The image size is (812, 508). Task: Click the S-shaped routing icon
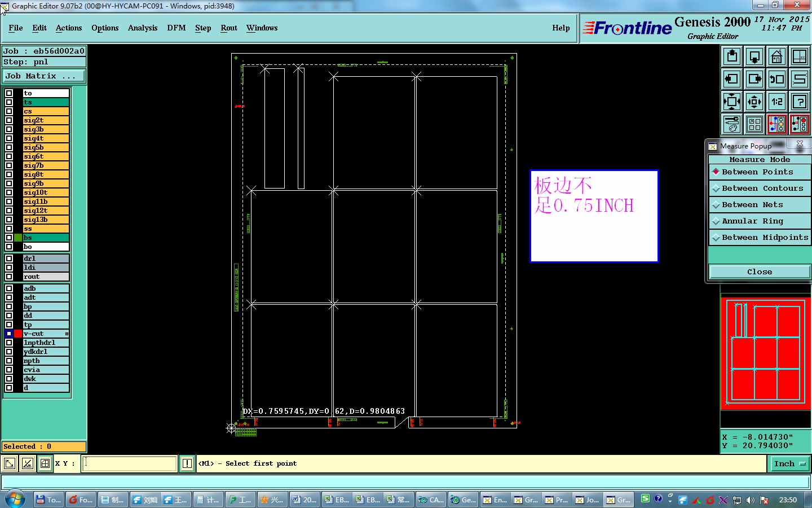point(800,79)
